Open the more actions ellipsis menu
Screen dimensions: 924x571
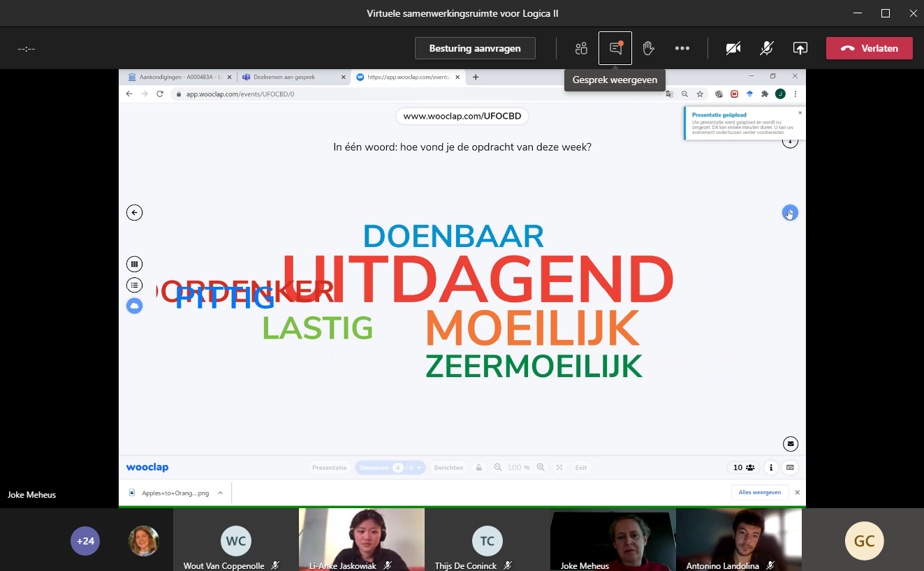coord(682,48)
